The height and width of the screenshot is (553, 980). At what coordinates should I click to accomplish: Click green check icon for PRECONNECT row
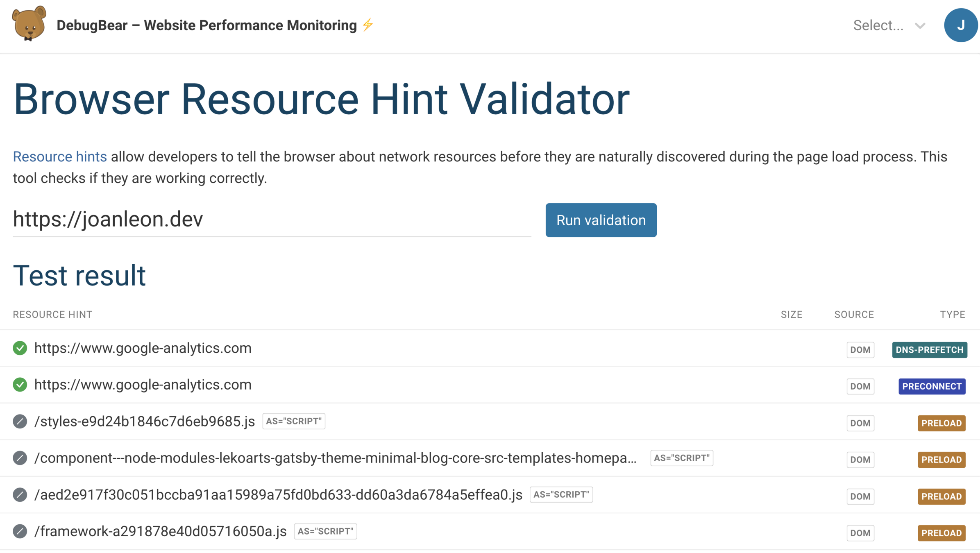point(20,385)
